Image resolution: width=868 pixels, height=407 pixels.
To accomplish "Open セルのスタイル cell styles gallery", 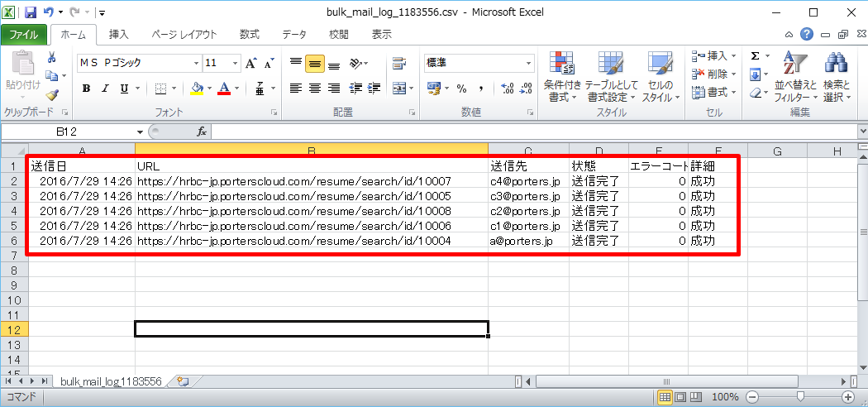I will (x=661, y=77).
